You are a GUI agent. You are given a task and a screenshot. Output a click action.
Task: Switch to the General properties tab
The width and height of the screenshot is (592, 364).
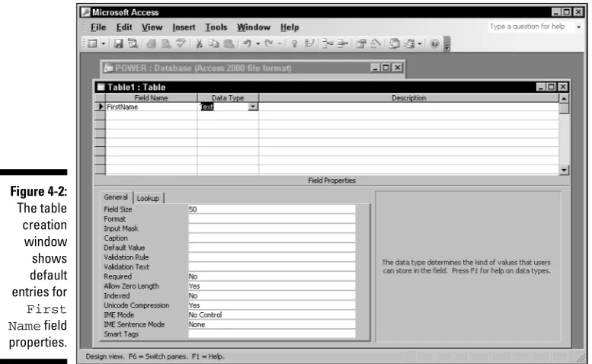point(116,197)
